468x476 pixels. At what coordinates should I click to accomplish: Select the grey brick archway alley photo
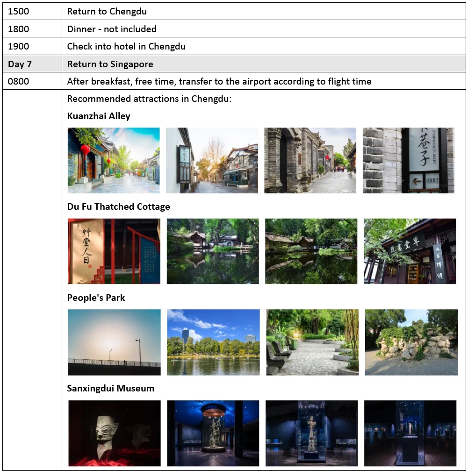pyautogui.click(x=310, y=160)
